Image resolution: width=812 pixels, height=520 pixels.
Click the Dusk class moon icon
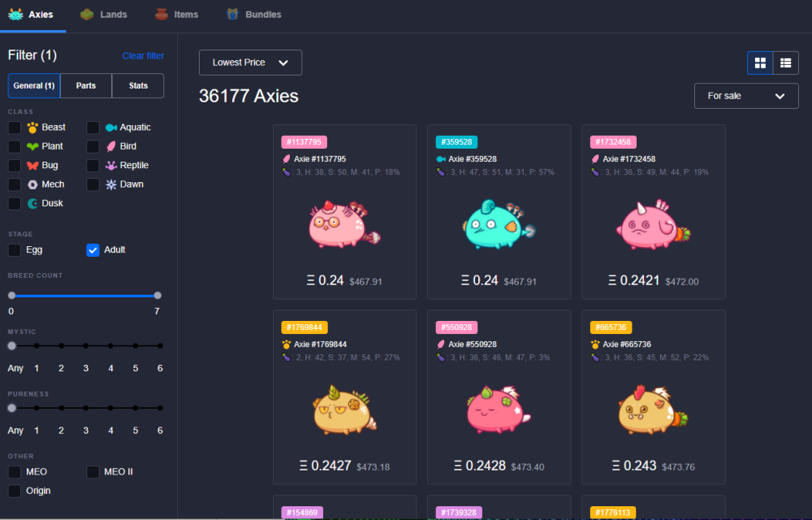(32, 204)
